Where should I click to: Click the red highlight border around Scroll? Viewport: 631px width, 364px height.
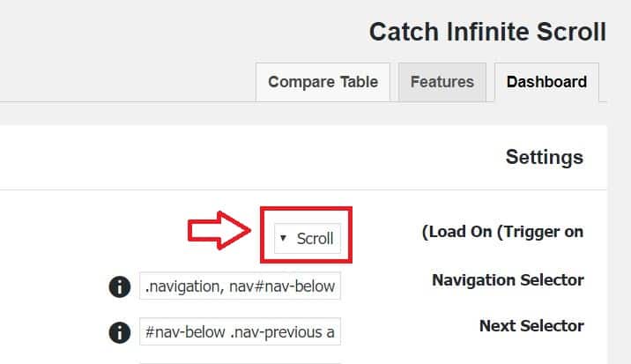click(x=306, y=209)
